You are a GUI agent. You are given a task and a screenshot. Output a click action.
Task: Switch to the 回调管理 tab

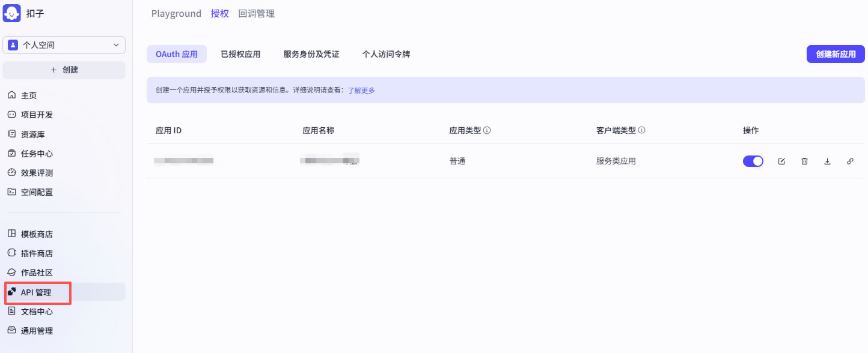pos(257,13)
